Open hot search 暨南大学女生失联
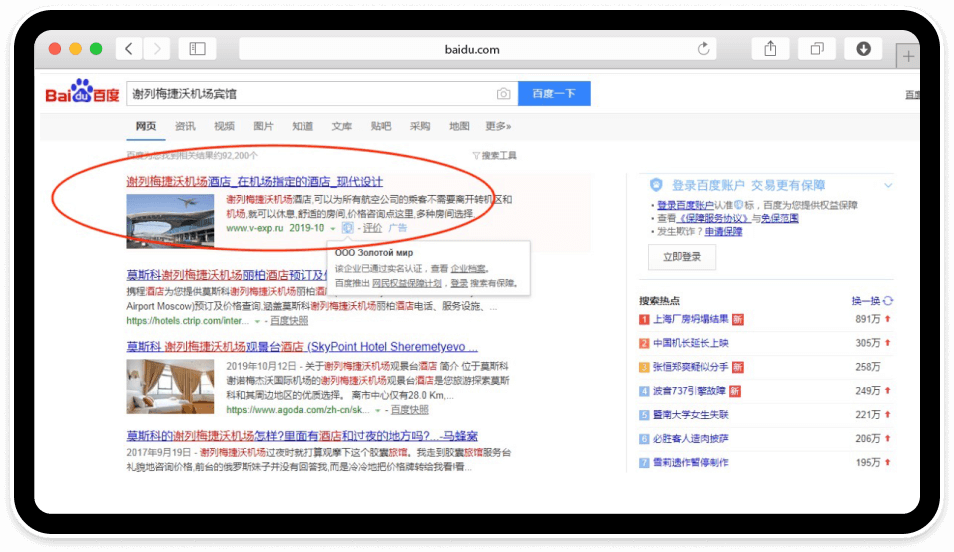The width and height of the screenshot is (954, 552). (x=691, y=414)
